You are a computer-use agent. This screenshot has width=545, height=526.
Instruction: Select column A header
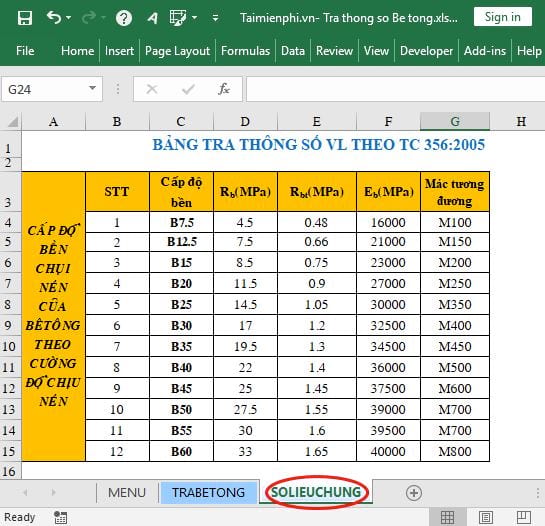pyautogui.click(x=54, y=121)
